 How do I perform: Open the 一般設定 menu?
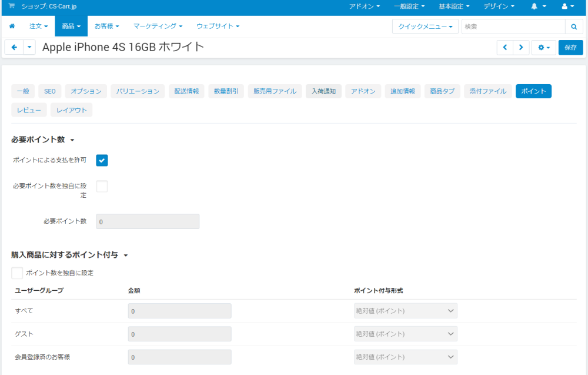point(409,6)
